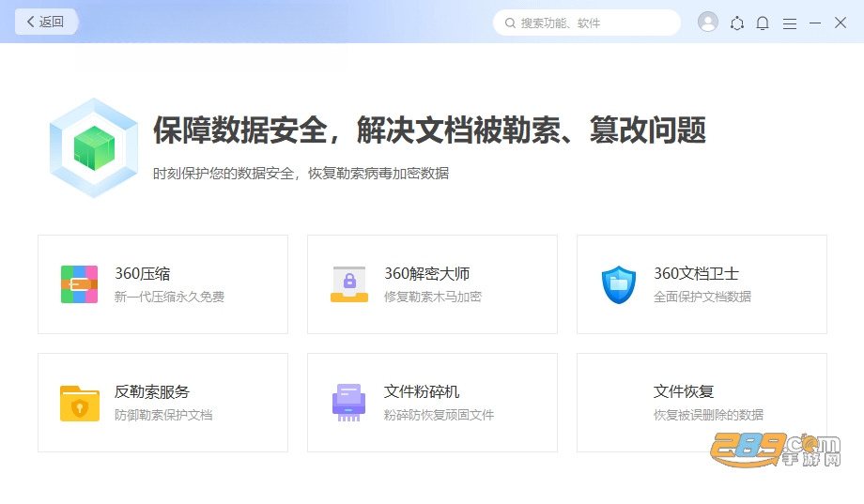
Task: Click 修复勒索木马加密 description
Action: [x=433, y=297]
